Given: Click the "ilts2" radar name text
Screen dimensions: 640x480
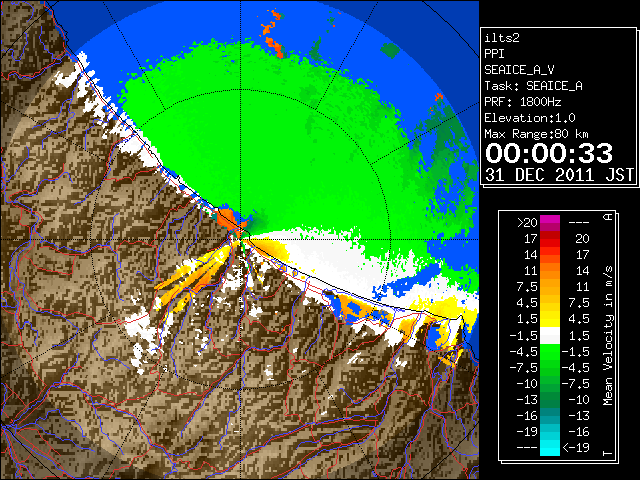Looking at the screenshot, I should coord(502,38).
